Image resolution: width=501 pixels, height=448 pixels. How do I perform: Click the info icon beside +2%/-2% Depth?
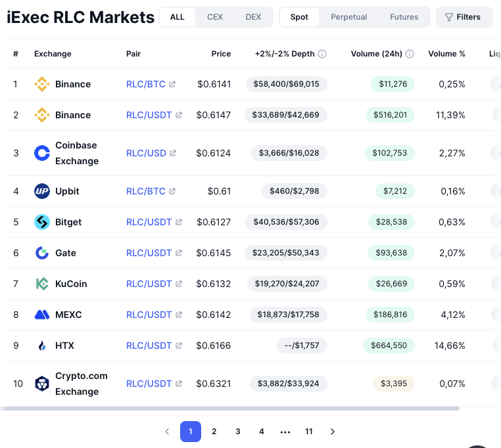coord(322,54)
